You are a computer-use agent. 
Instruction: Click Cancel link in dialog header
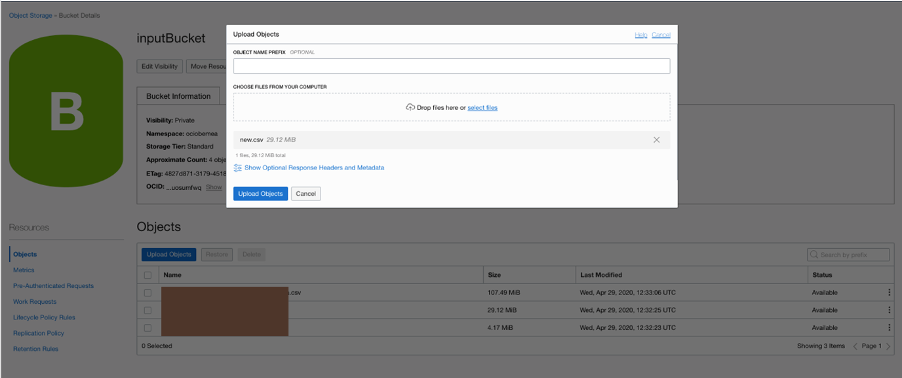coord(661,35)
